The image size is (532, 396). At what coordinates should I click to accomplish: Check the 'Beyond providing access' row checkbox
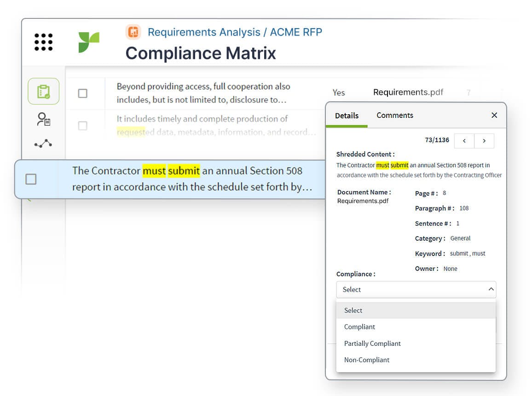(x=83, y=93)
